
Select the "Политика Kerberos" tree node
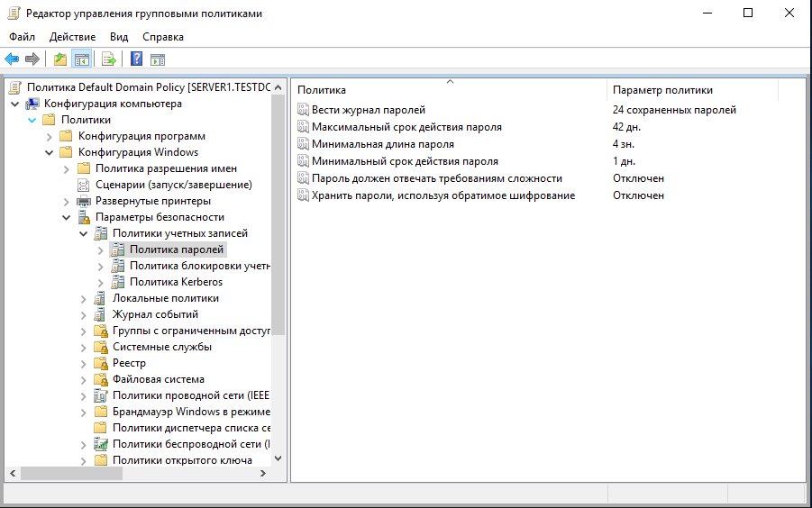[176, 282]
